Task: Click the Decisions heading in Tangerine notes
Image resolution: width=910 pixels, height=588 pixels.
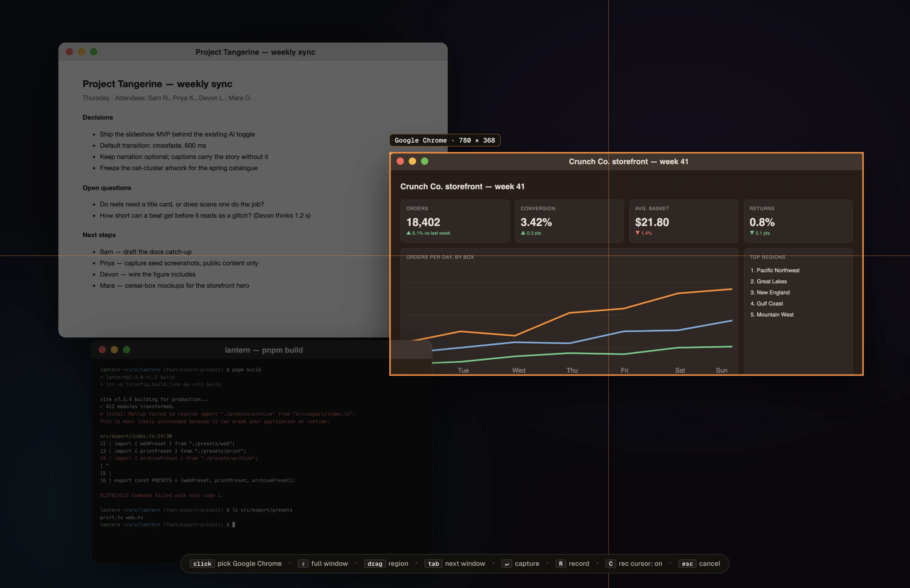Action: pos(98,117)
